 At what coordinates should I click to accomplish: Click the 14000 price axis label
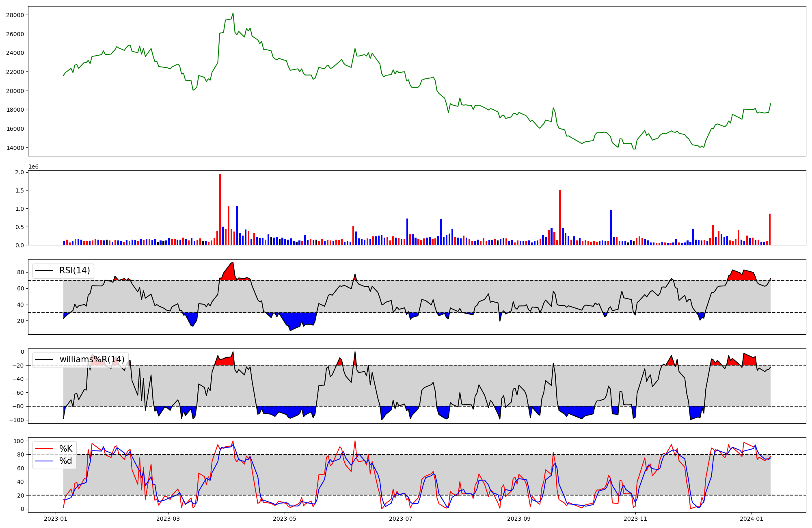(15, 148)
